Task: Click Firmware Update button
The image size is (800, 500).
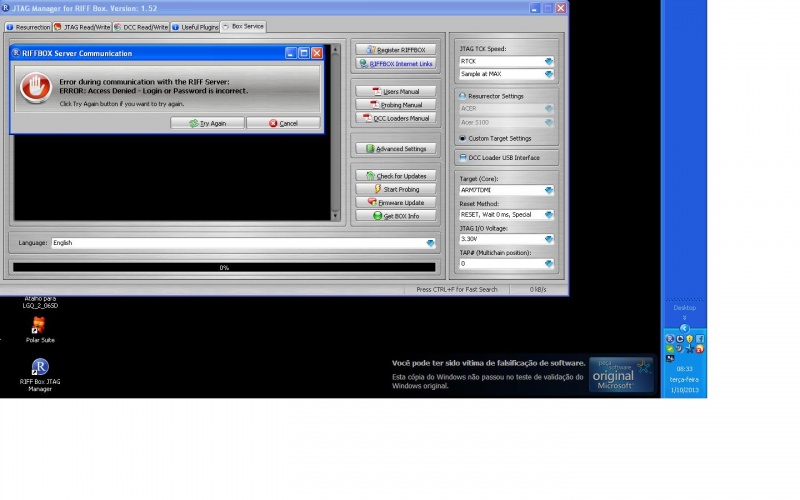Action: pos(396,202)
